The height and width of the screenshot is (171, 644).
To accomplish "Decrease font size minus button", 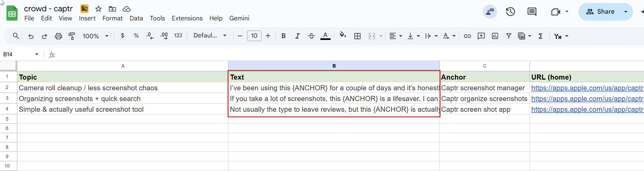I will [240, 36].
